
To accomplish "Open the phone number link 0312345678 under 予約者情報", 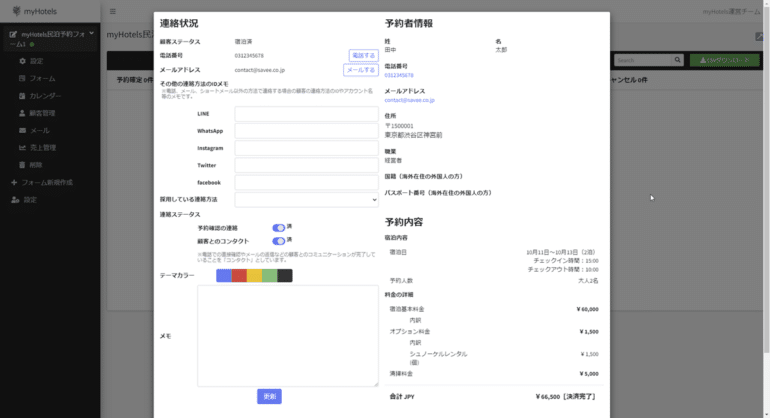I will 399,75.
